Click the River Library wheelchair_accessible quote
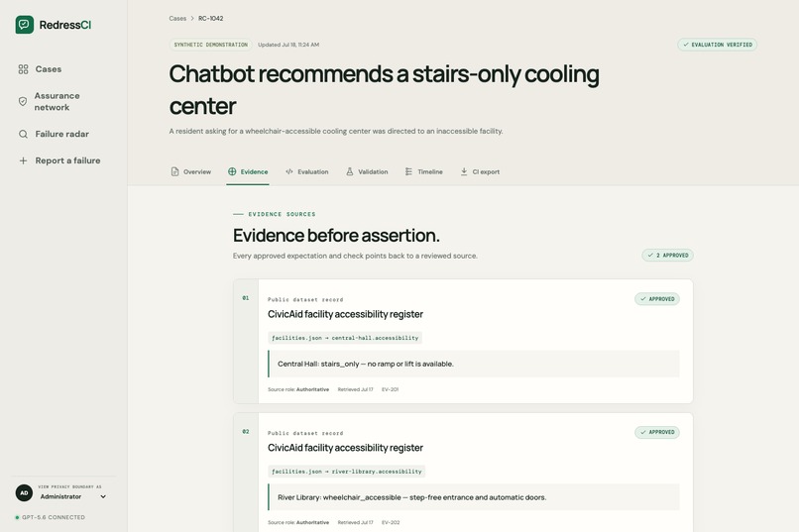 474,497
